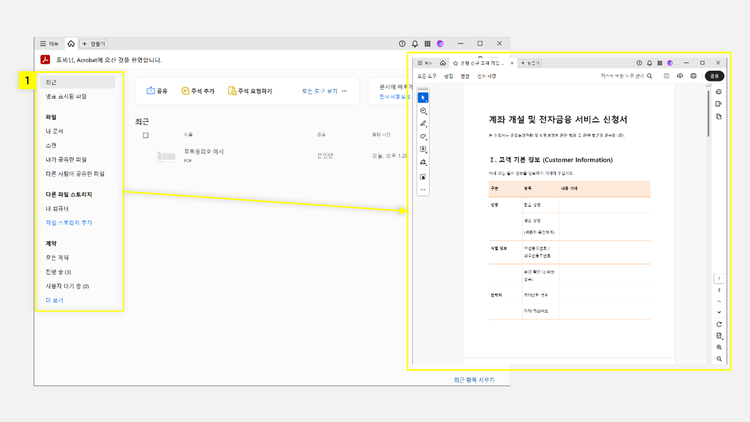
Task: Choose the stamp signature tool
Action: (423, 163)
